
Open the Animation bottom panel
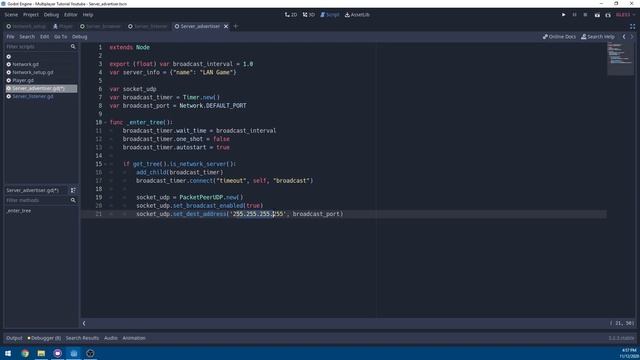coord(134,338)
